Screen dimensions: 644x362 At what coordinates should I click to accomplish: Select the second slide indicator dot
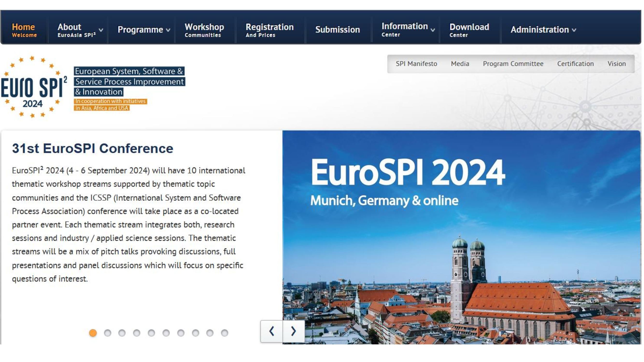point(107,333)
